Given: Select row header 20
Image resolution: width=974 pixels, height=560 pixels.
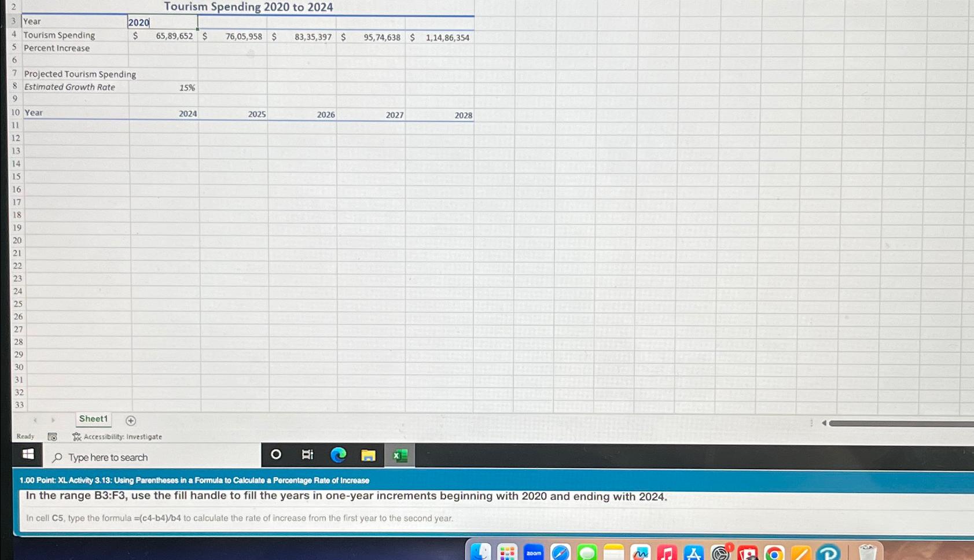Looking at the screenshot, I should click(x=17, y=240).
